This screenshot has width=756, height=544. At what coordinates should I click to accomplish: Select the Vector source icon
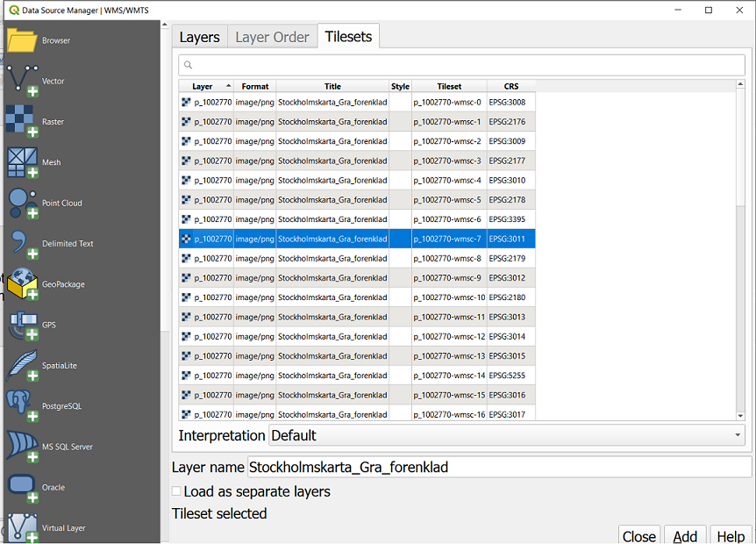[x=22, y=81]
